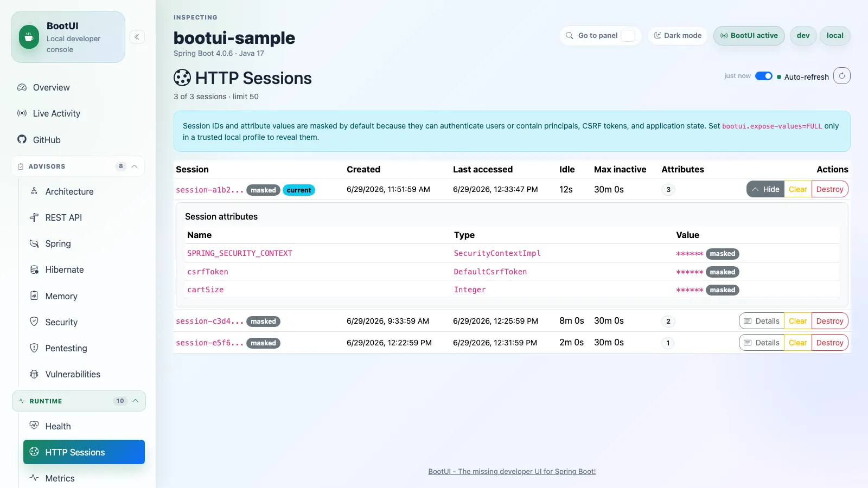Open the Metrics runtime panel

pyautogui.click(x=84, y=478)
